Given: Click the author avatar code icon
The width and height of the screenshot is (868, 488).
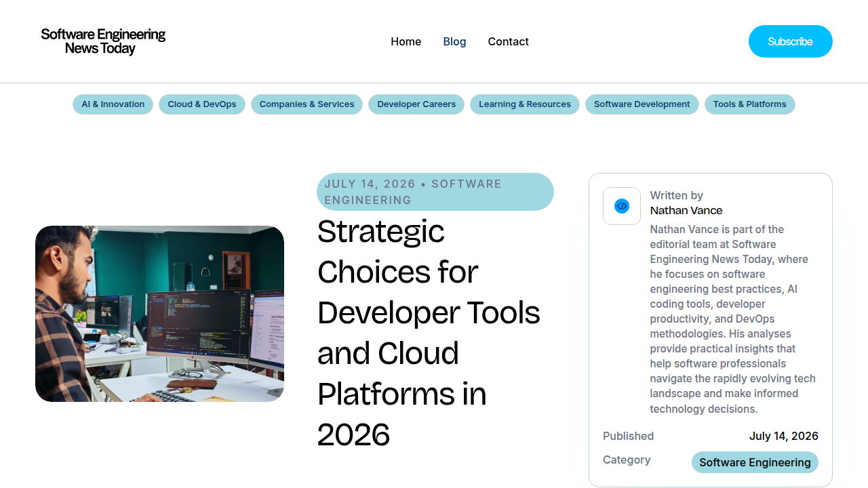Looking at the screenshot, I should point(622,206).
